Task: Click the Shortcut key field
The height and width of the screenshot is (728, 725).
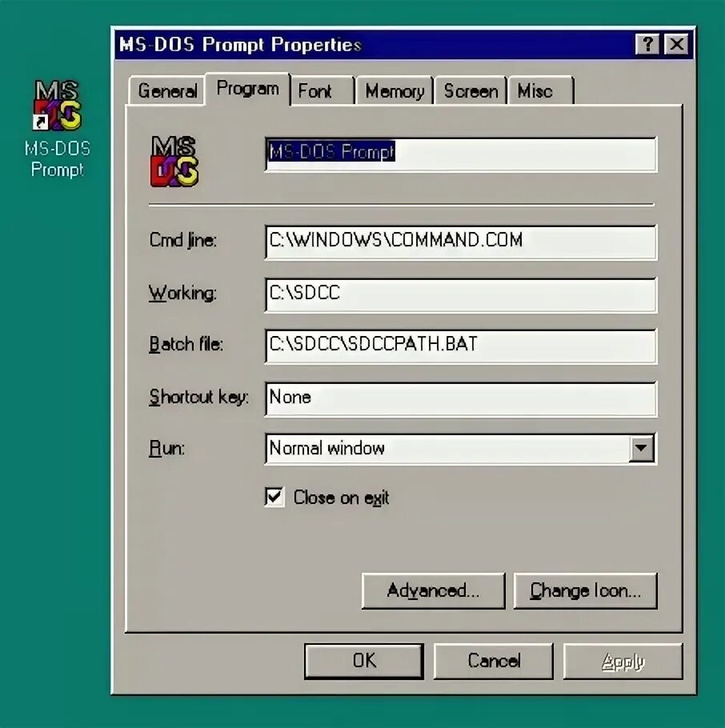Action: click(461, 399)
